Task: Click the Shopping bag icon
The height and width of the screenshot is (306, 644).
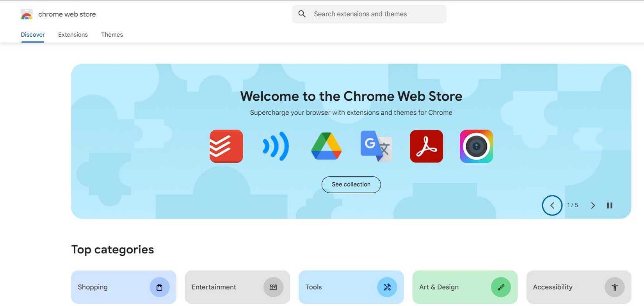Action: point(160,287)
